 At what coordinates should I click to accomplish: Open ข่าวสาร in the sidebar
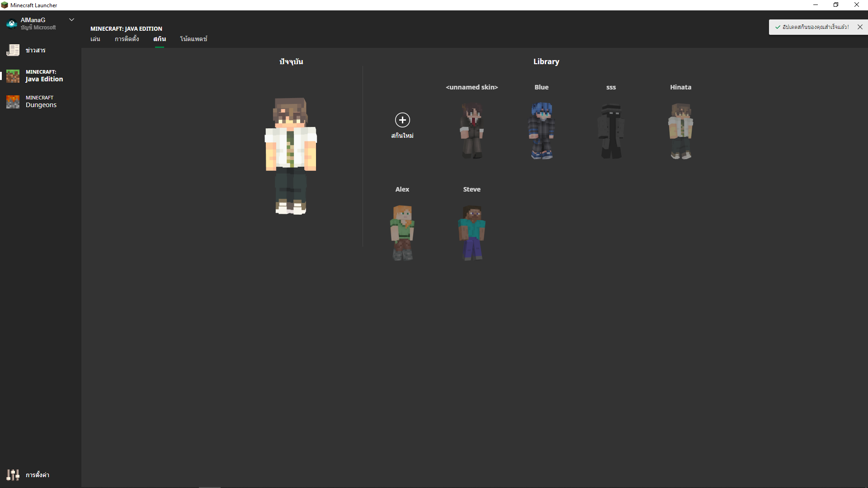[36, 50]
